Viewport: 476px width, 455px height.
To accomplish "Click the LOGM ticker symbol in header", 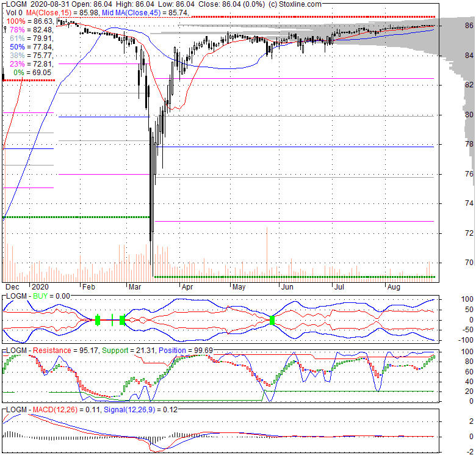I will click(x=16, y=4).
